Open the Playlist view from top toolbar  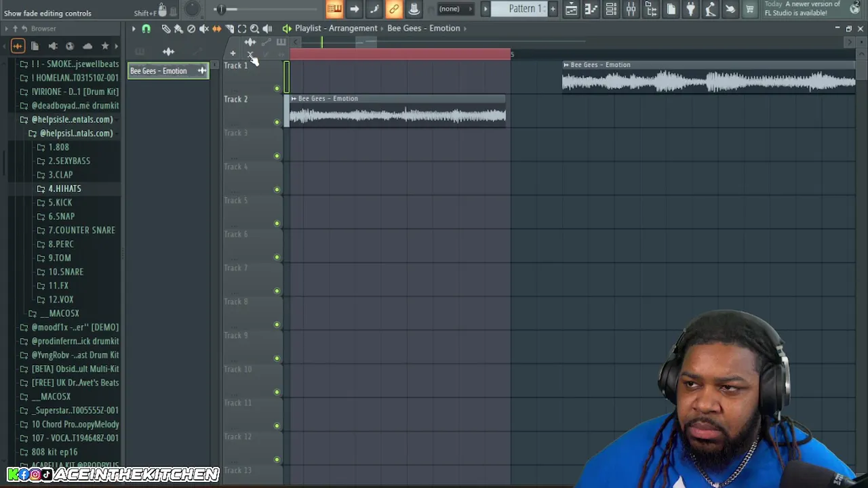tap(571, 9)
